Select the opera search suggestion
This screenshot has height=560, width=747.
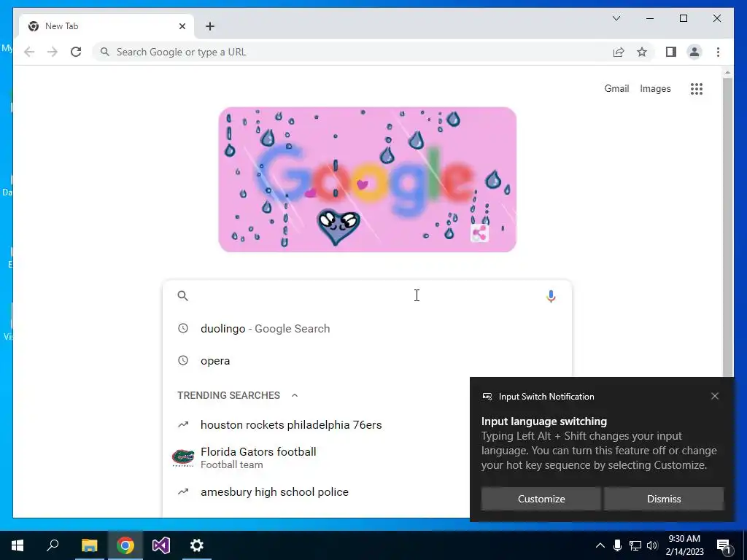(367, 360)
